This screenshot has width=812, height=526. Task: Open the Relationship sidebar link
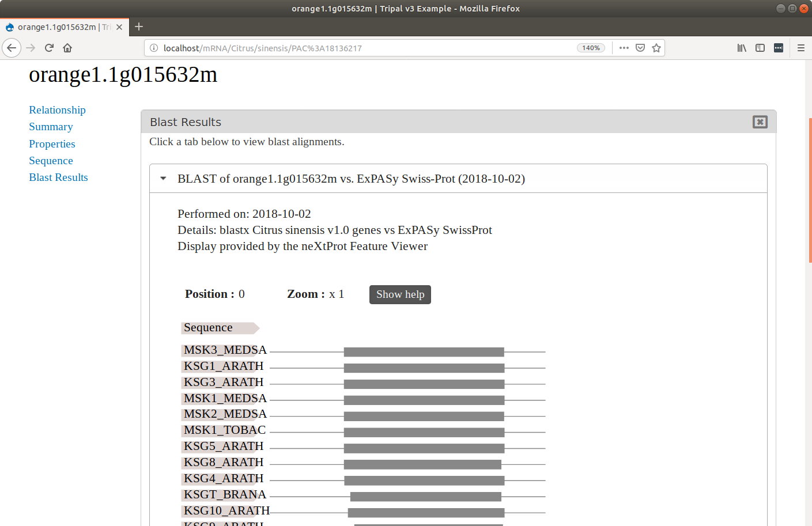(x=57, y=110)
